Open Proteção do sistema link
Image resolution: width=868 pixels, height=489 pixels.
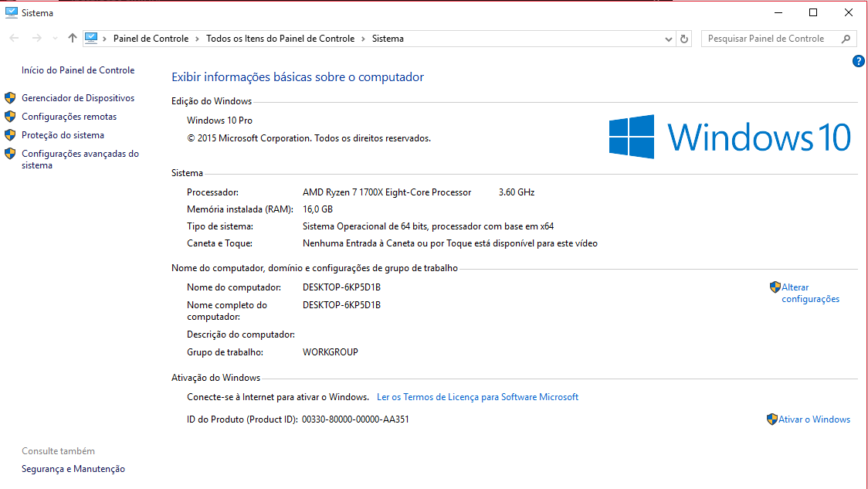(x=63, y=135)
